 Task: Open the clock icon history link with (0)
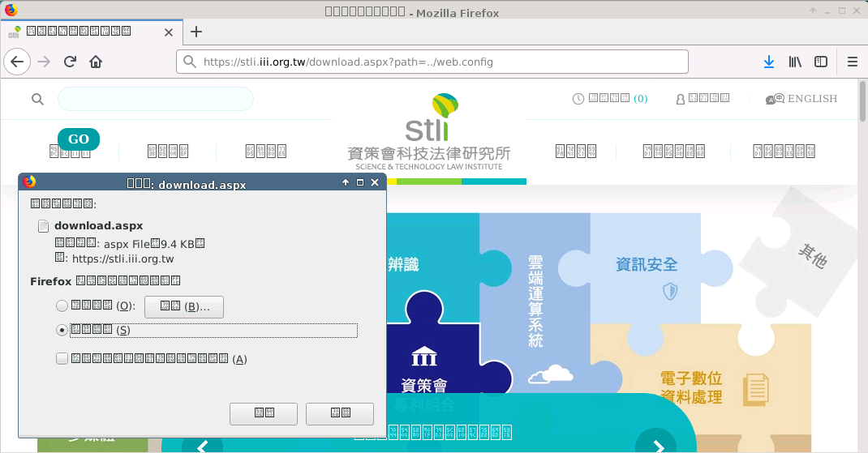pos(609,98)
